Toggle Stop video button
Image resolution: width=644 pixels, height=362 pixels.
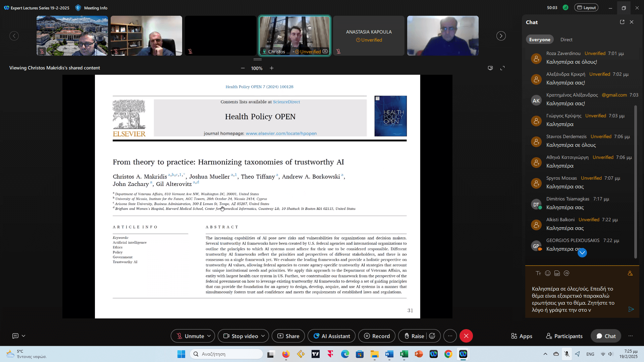[241, 336]
